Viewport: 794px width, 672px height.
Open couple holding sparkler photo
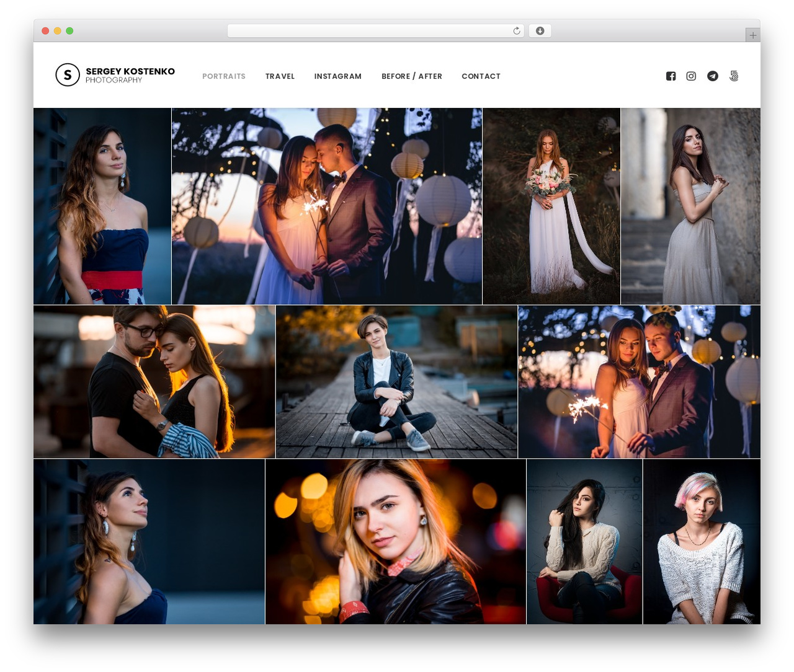639,382
